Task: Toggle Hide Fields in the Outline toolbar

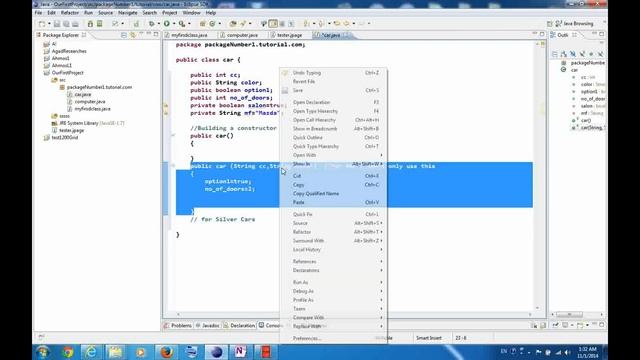Action: 573,54
